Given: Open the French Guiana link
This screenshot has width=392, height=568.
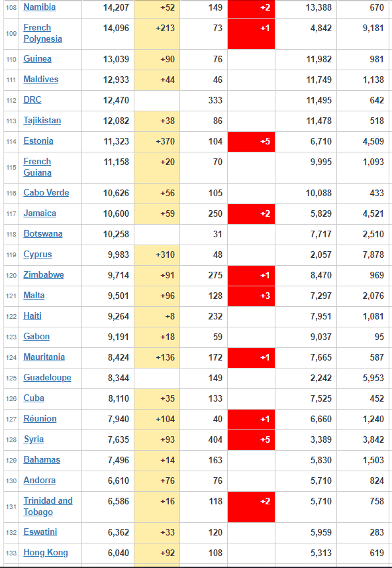Looking at the screenshot, I should click(x=37, y=167).
